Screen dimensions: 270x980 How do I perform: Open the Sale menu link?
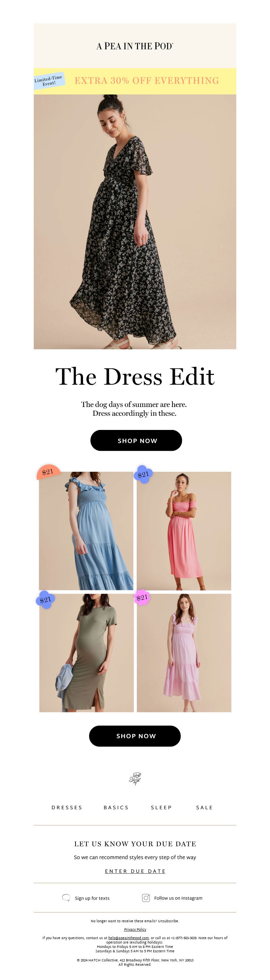[x=204, y=807]
